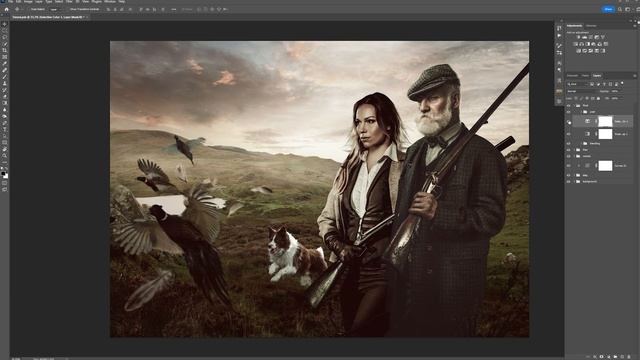
Task: Add a Curves adjustment from Adjustments panel
Action: 591,37
